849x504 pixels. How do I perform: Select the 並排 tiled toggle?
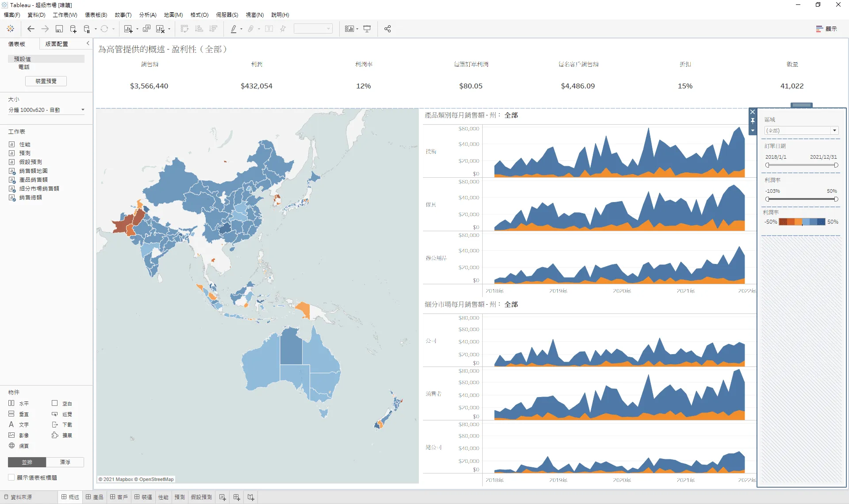click(x=27, y=462)
